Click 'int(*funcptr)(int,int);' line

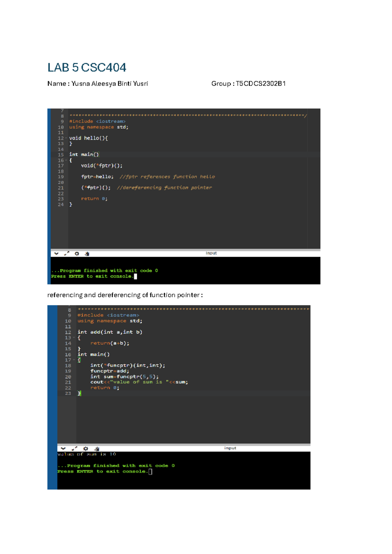(x=128, y=366)
